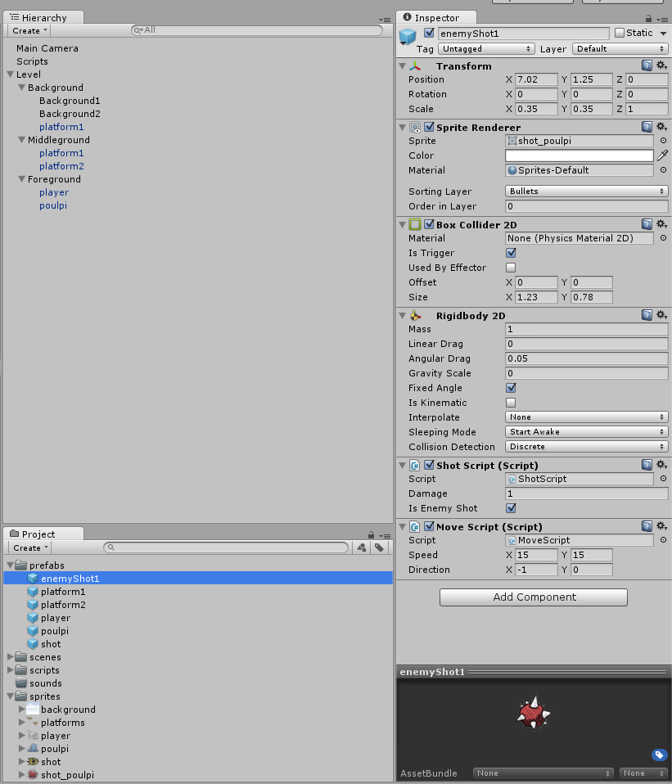Open Sorting Layer dropdown showing Bullets
The image size is (672, 784).
click(587, 191)
